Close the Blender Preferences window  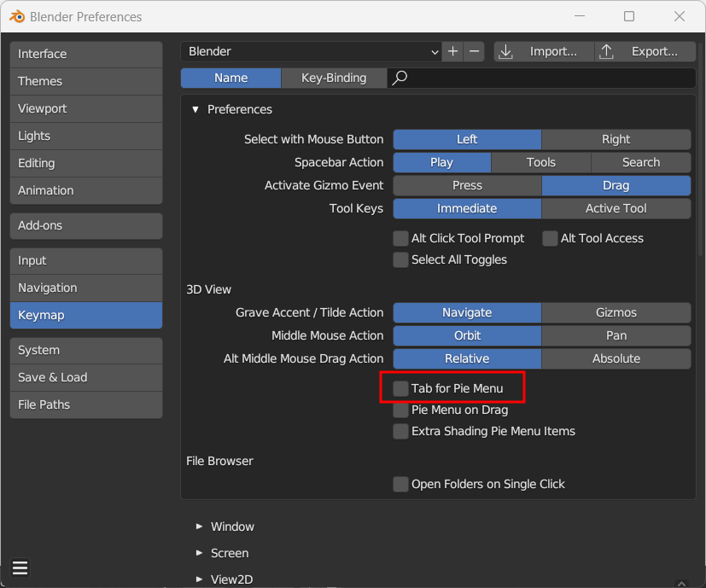pos(680,16)
